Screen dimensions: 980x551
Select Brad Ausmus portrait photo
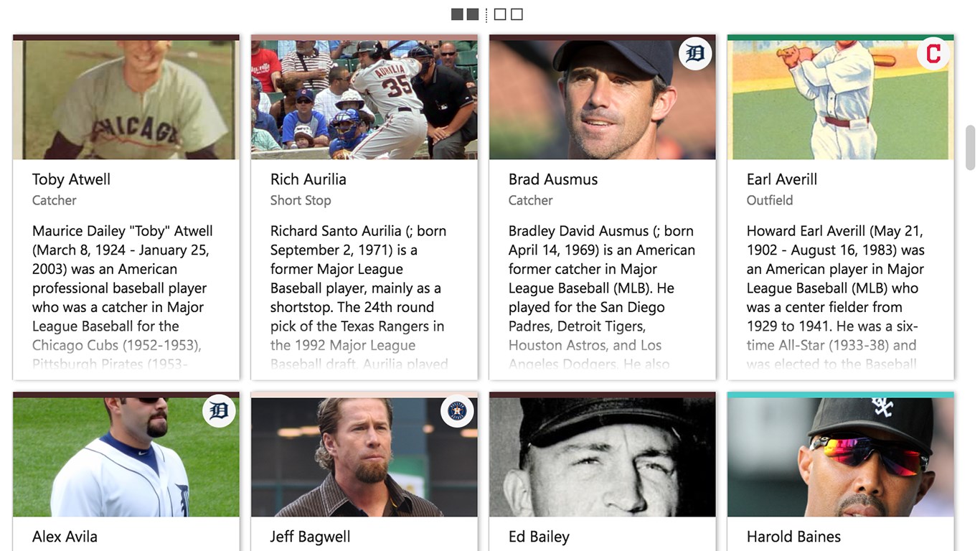(x=603, y=100)
